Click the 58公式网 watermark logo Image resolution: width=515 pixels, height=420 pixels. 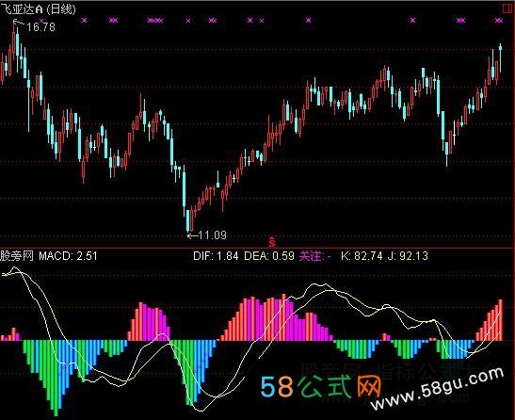(321, 386)
